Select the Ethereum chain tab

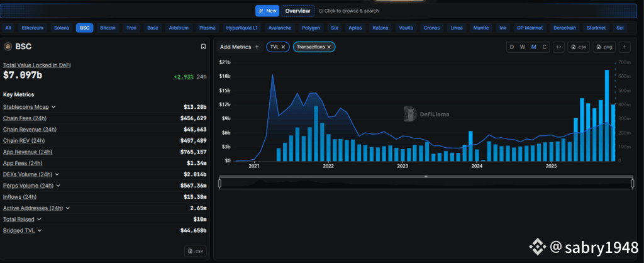[x=33, y=28]
